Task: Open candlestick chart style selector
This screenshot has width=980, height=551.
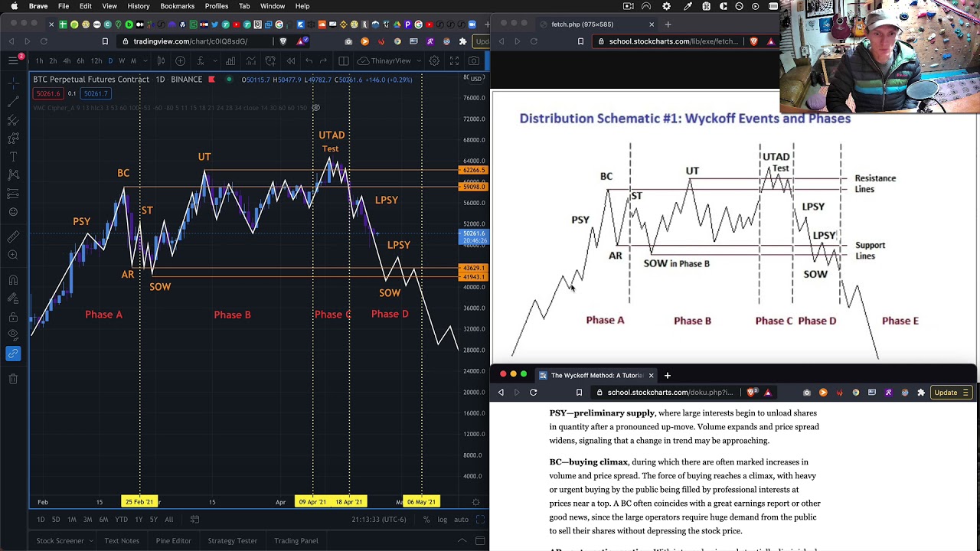Action: [161, 60]
